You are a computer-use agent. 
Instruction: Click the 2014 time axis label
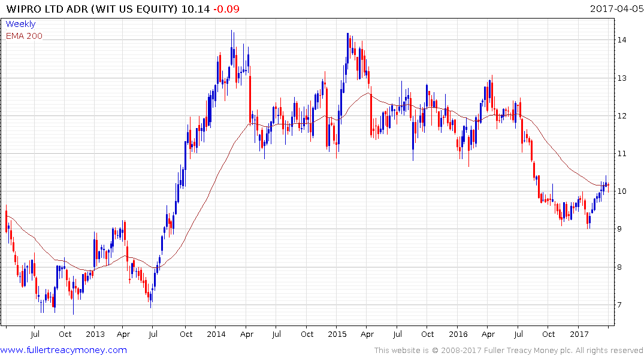pos(216,334)
